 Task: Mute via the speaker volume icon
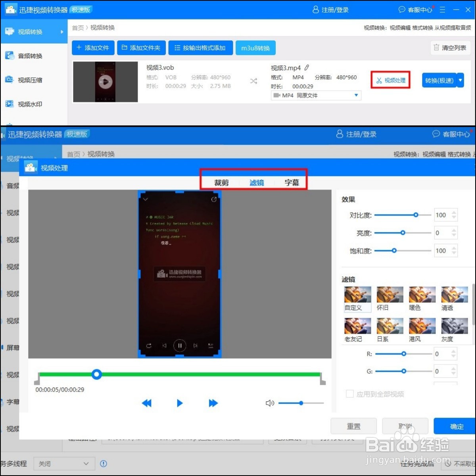(270, 403)
